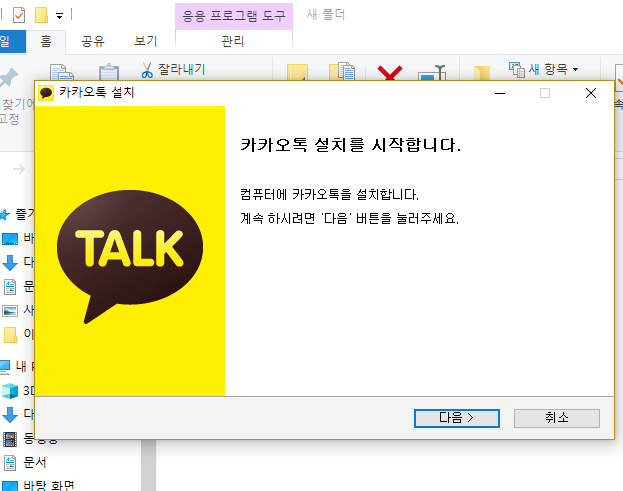Select the 내 PC item in sidebar

[x=17, y=366]
